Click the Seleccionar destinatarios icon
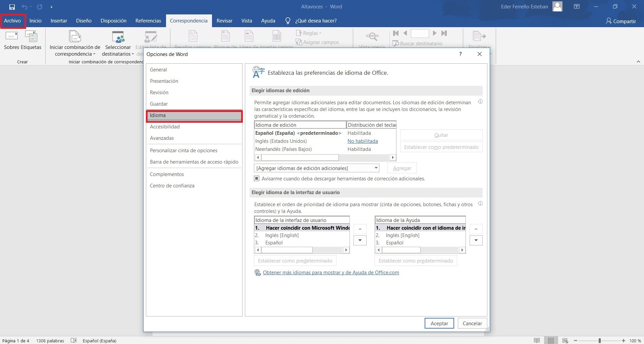 [118, 37]
